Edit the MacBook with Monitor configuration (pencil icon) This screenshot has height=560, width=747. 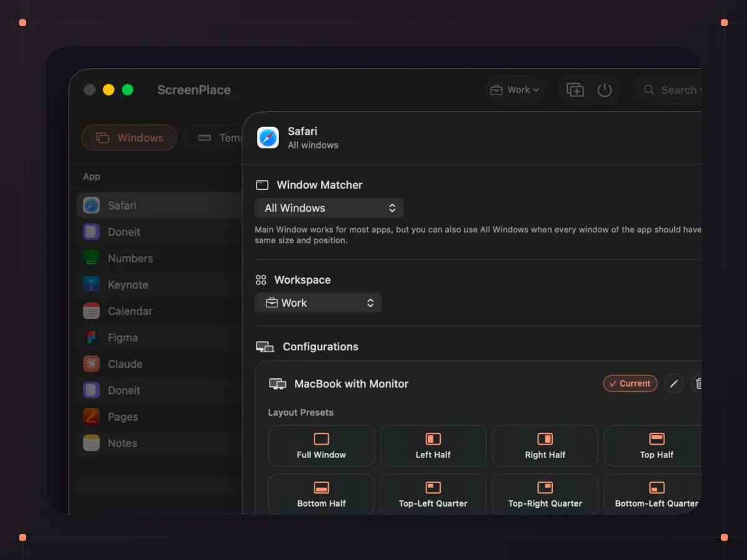[x=674, y=383]
